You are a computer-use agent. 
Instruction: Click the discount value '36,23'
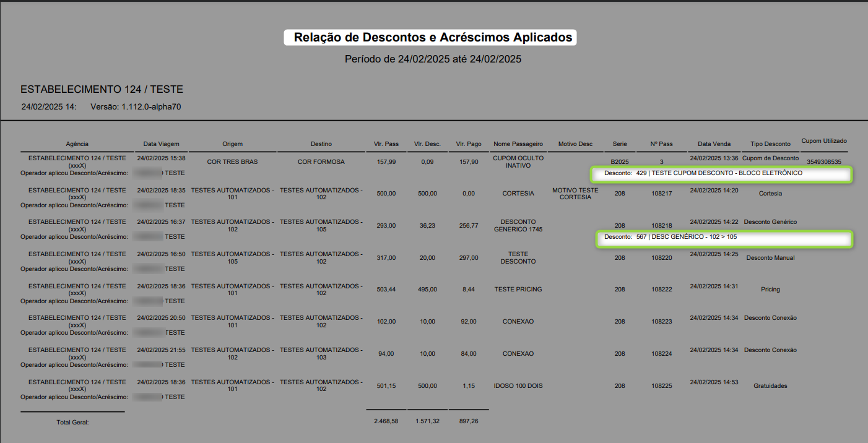coord(428,226)
